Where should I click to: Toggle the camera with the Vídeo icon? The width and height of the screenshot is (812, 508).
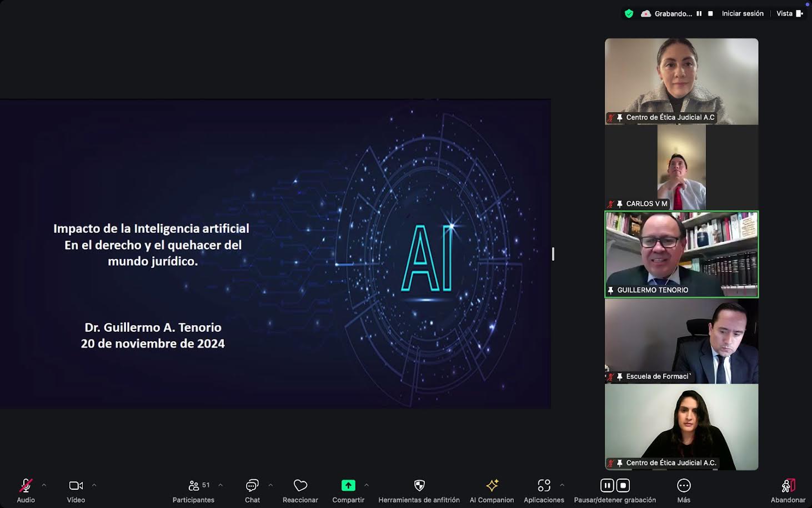pyautogui.click(x=76, y=486)
